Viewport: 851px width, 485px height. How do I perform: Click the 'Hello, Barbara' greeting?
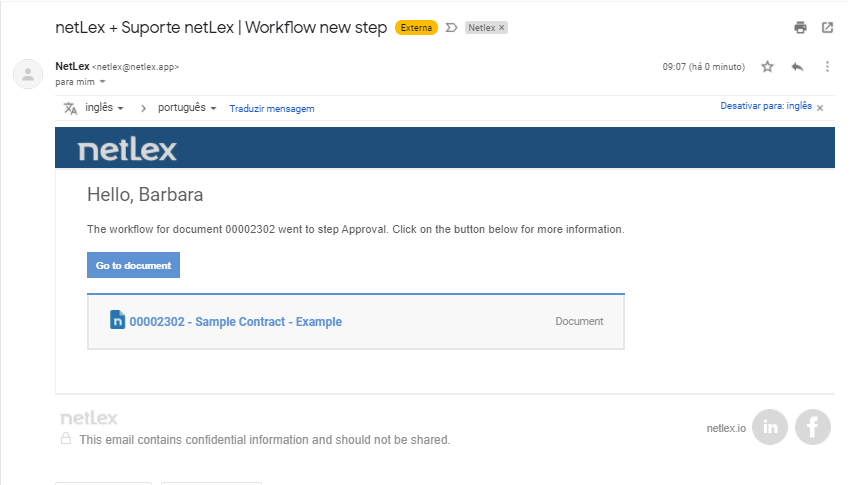click(x=145, y=194)
